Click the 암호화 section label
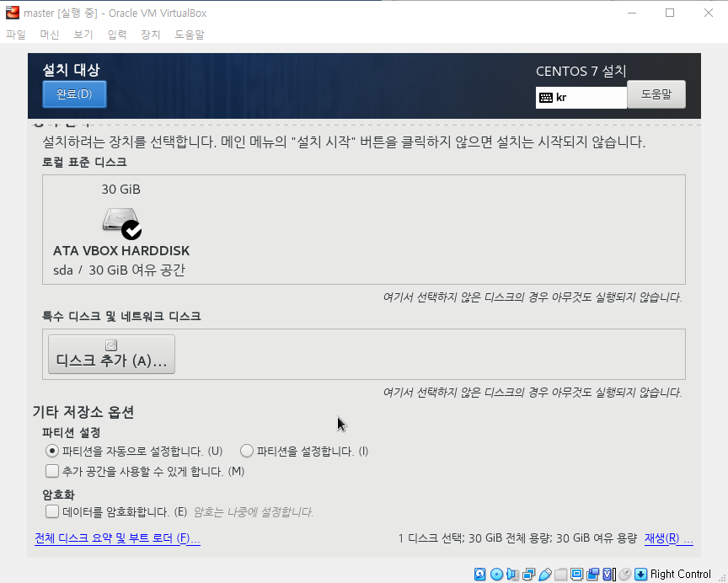Screen dimensions: 728x583 point(58,495)
